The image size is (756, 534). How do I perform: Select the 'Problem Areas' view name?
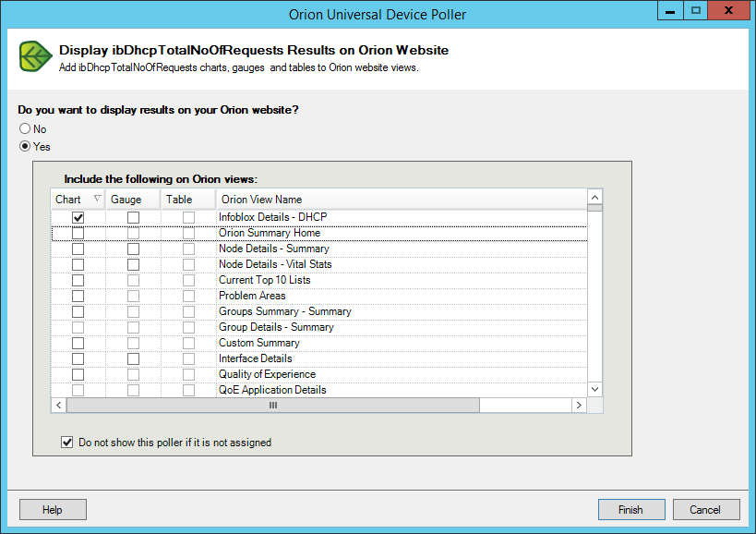point(252,296)
